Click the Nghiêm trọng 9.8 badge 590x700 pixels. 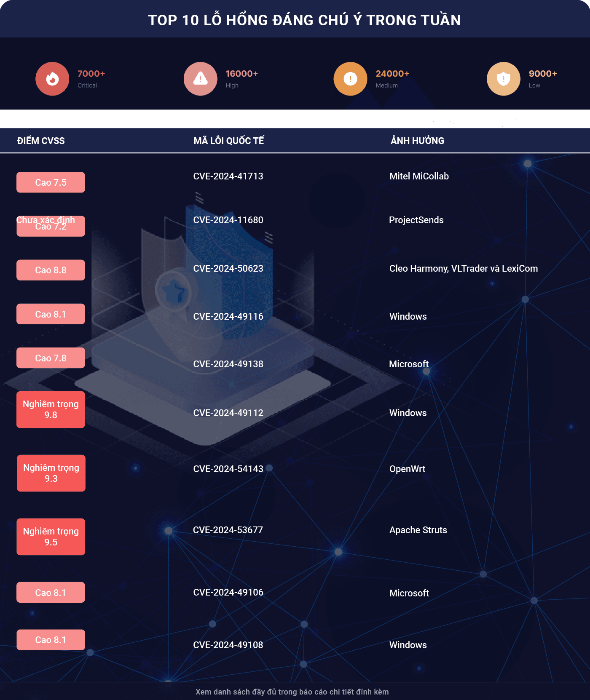coord(51,409)
